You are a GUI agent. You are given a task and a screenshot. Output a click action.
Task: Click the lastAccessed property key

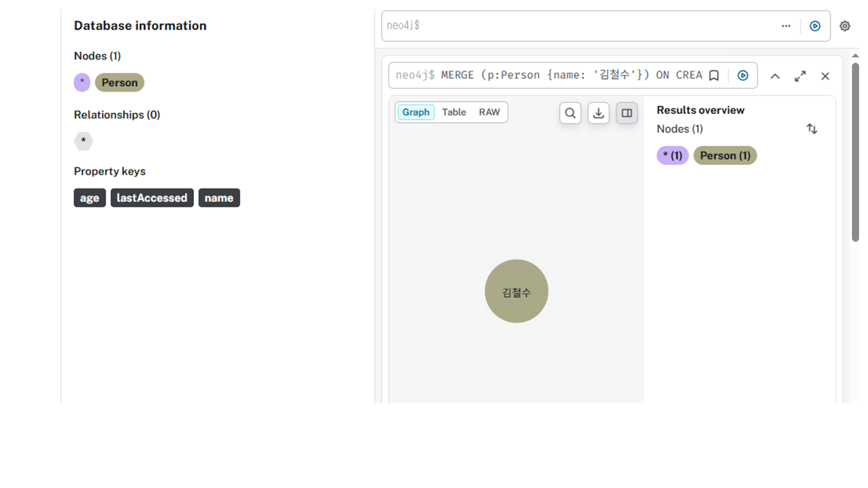pyautogui.click(x=152, y=198)
